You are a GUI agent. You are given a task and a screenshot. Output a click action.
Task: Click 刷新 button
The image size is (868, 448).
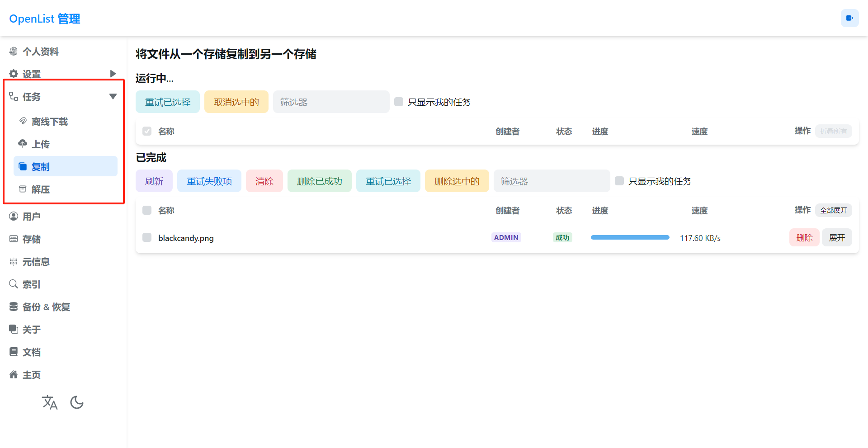[x=154, y=181]
